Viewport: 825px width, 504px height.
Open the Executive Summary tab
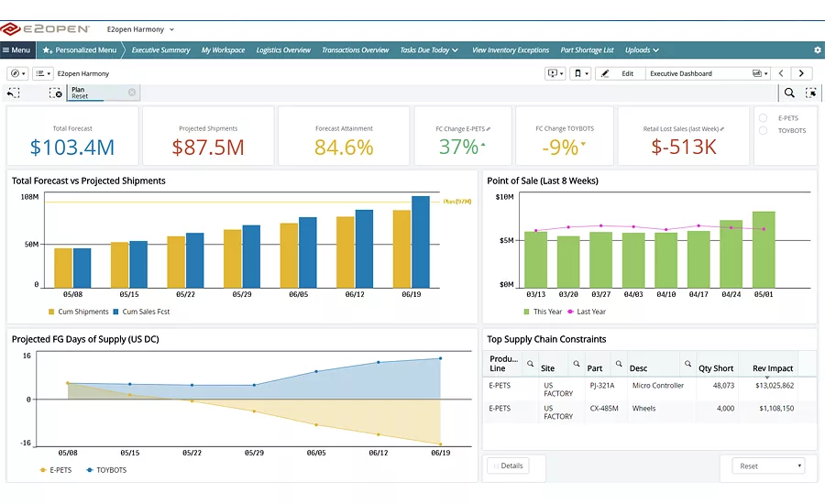pos(160,50)
